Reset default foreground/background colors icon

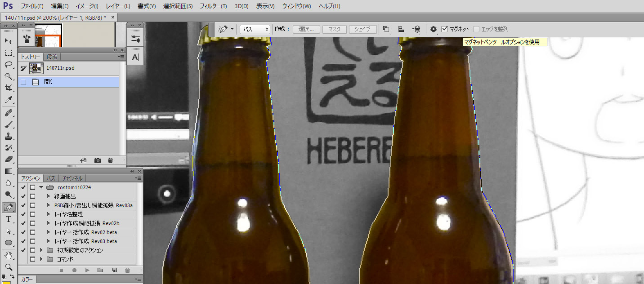pyautogui.click(x=4, y=276)
